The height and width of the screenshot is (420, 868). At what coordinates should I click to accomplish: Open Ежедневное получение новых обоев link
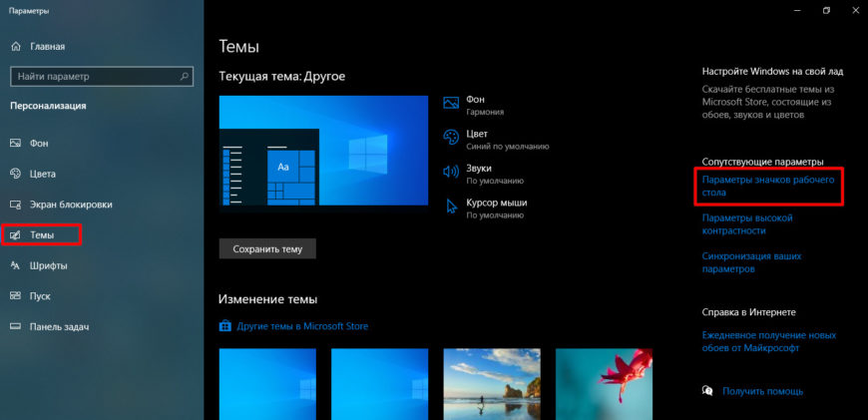(769, 341)
